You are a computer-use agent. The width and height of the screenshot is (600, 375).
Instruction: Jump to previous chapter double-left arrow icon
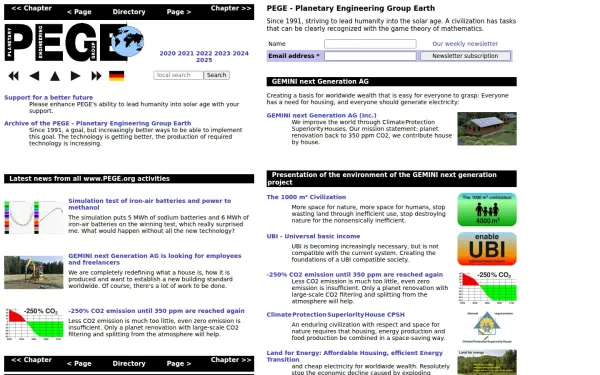13,76
